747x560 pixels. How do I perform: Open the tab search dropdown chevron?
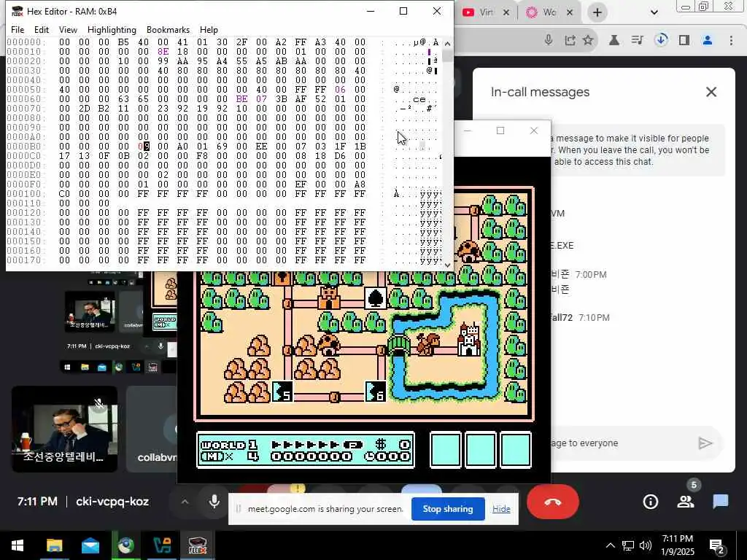pyautogui.click(x=654, y=12)
